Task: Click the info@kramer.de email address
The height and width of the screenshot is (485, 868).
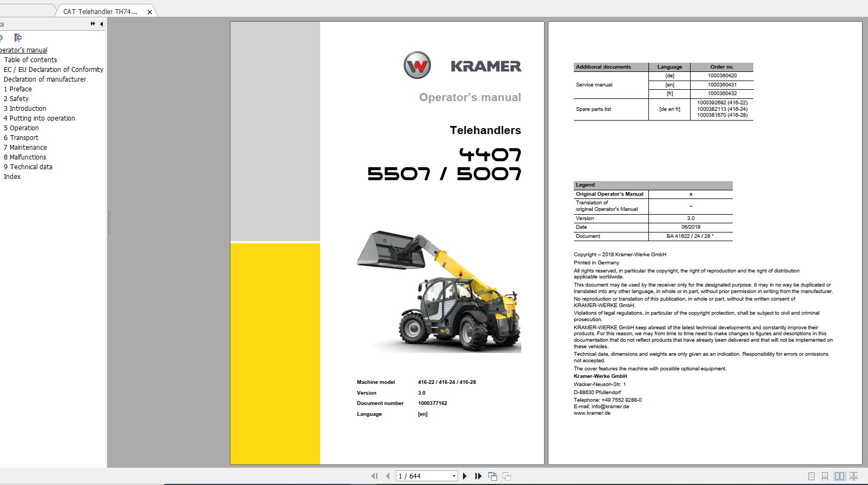Action: [x=610, y=407]
